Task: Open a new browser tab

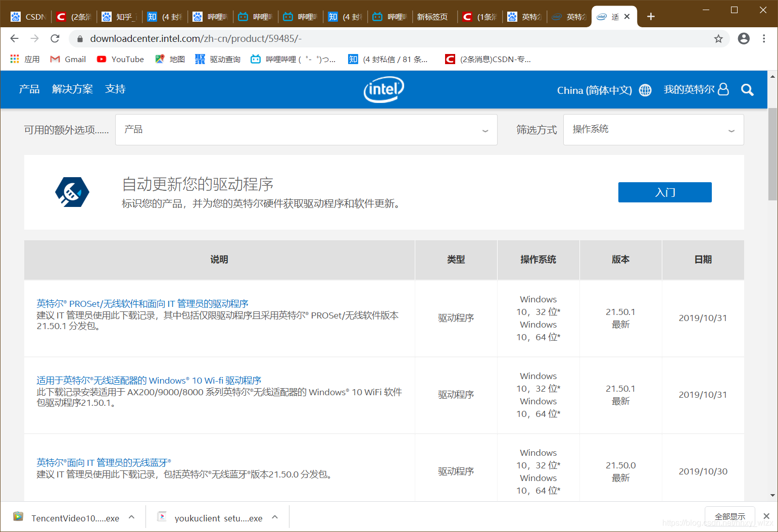Action: click(x=651, y=17)
